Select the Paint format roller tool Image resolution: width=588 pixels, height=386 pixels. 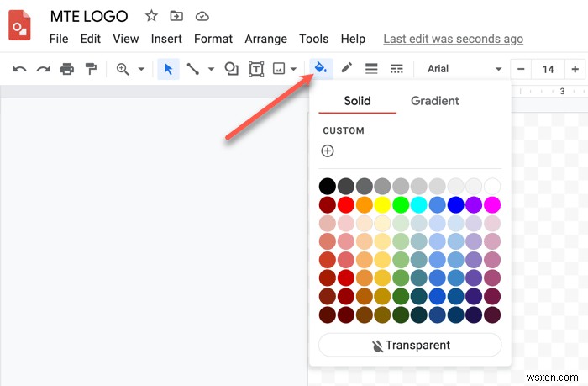pyautogui.click(x=91, y=69)
